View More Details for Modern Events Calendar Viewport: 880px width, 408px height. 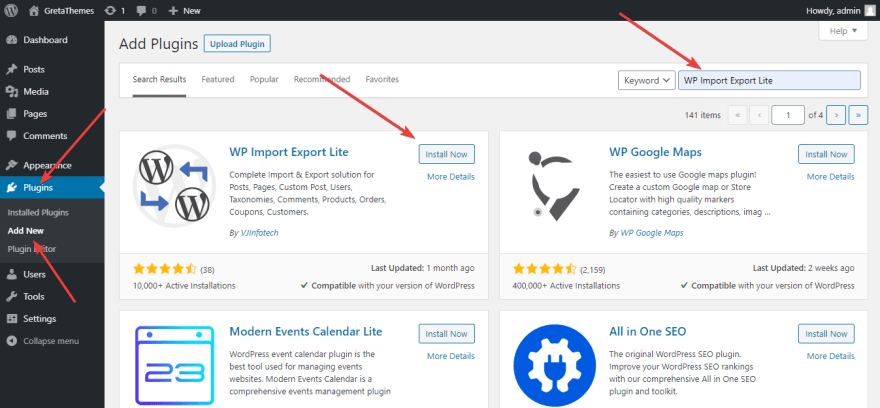(x=451, y=356)
